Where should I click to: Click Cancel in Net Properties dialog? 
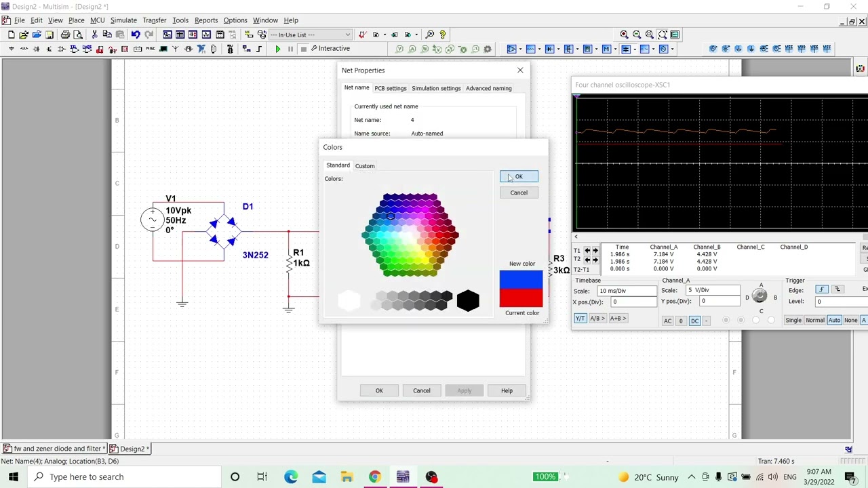[421, 390]
